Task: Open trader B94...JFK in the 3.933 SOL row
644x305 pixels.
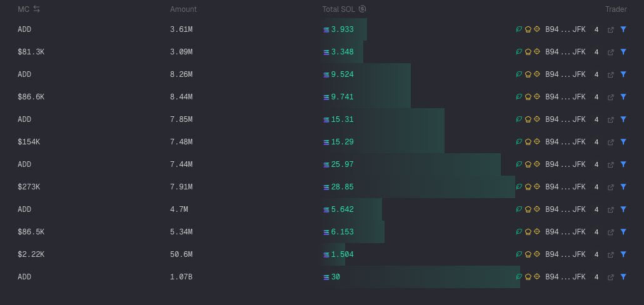Action: pos(565,29)
